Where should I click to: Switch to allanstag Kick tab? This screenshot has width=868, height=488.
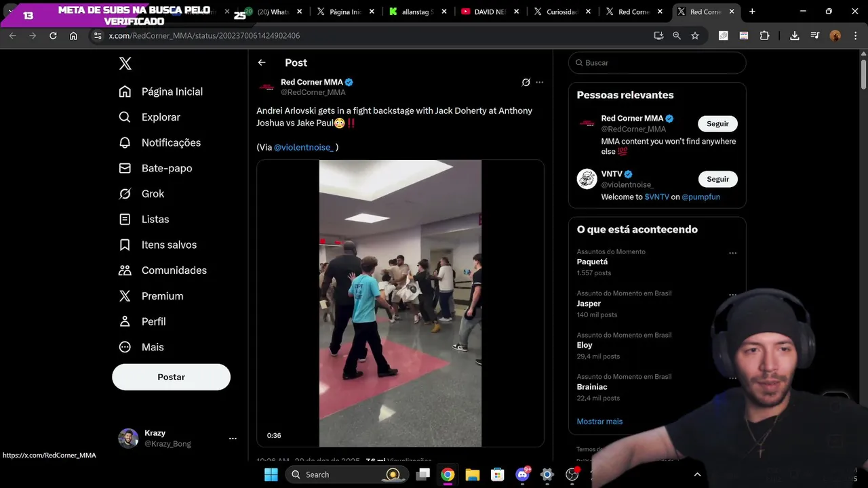[418, 12]
